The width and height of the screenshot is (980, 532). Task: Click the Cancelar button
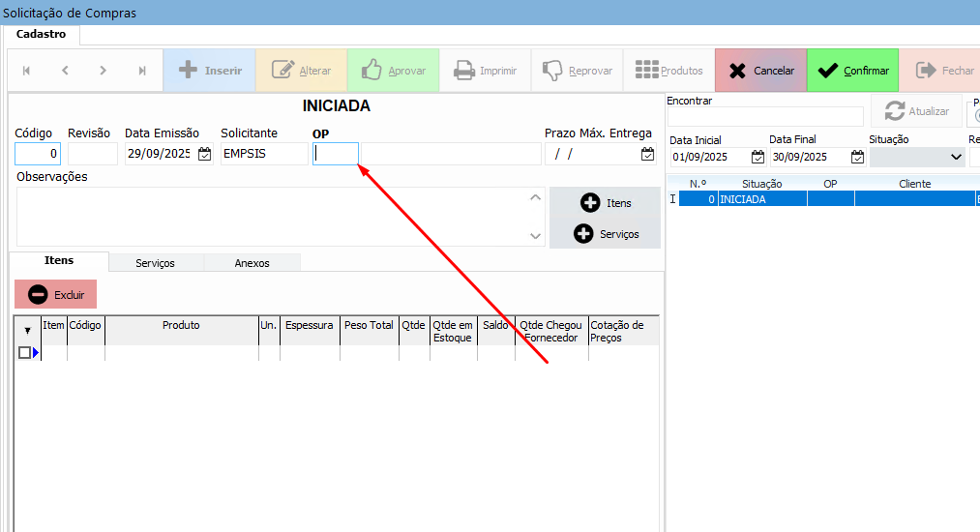[760, 71]
